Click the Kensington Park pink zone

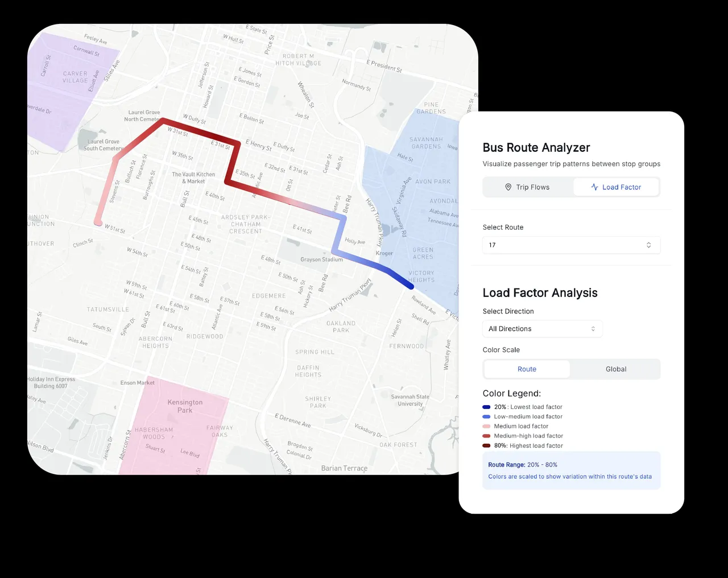tap(173, 427)
